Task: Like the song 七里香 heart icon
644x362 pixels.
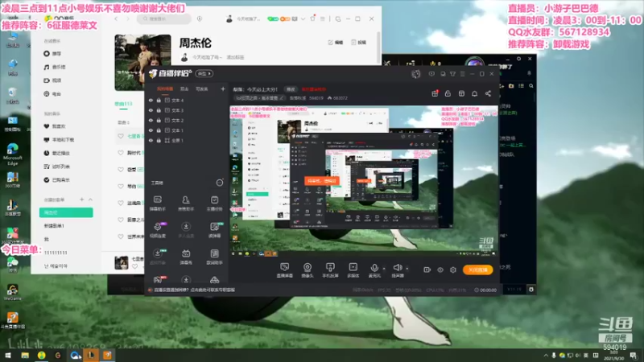Action: point(120,136)
